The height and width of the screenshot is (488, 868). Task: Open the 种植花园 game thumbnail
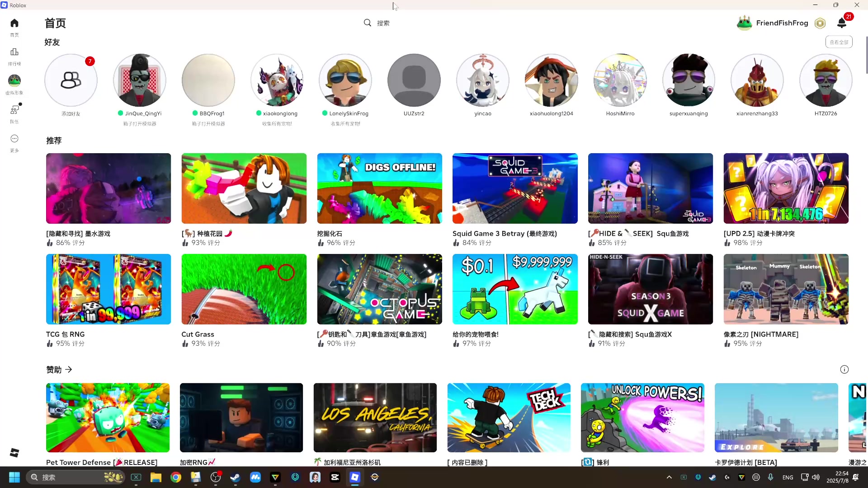pos(244,188)
